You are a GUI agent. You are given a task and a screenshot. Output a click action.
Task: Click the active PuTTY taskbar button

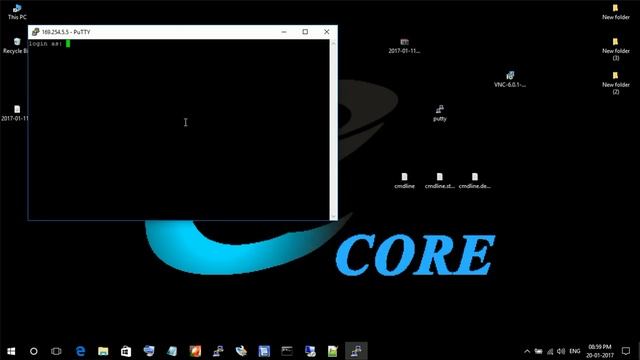pos(356,351)
